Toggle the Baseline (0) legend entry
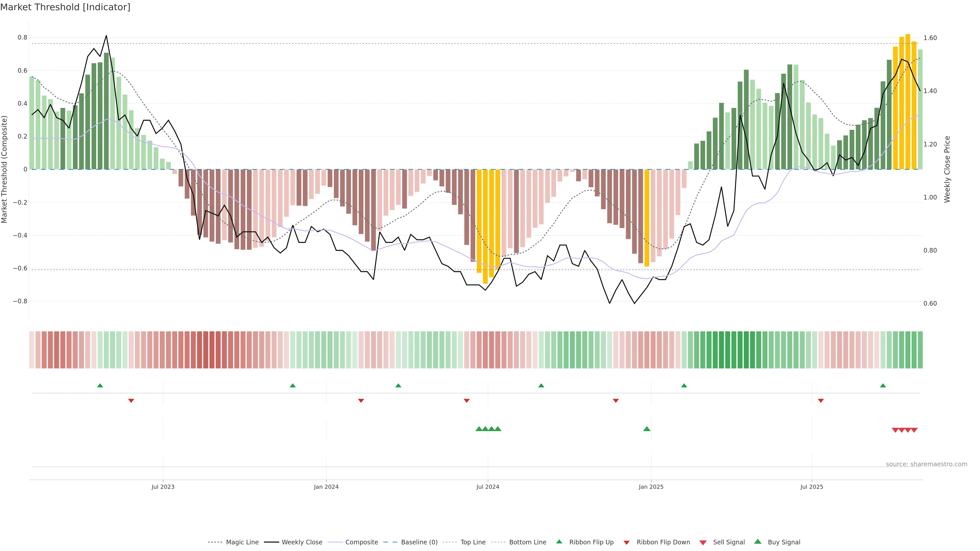This screenshot has height=551, width=980. tap(419, 542)
